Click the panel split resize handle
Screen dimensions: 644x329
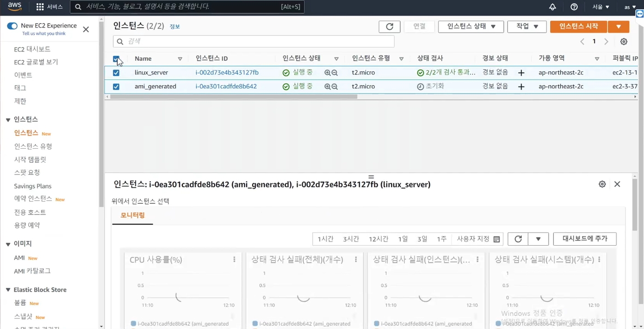[371, 177]
